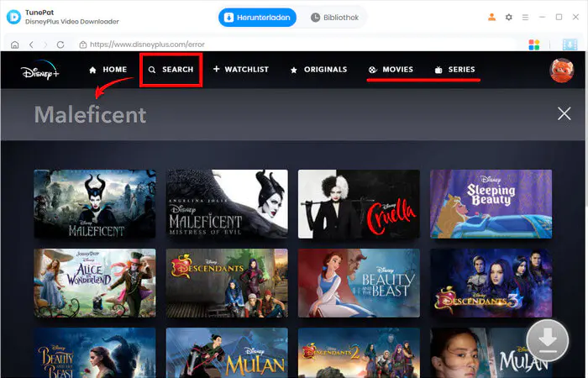Select animated Beauty and the Beast thumbnail
The image size is (588, 378).
[x=359, y=283]
